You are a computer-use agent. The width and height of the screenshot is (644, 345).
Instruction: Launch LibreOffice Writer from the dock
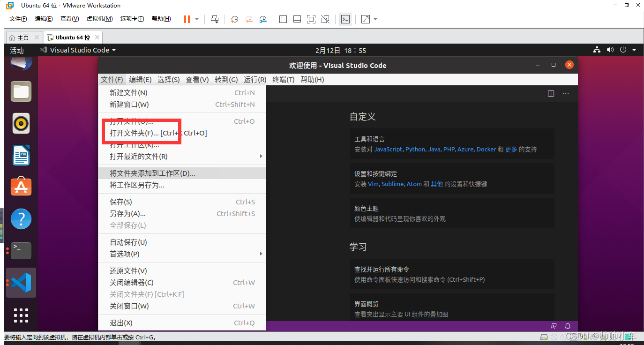pyautogui.click(x=21, y=155)
